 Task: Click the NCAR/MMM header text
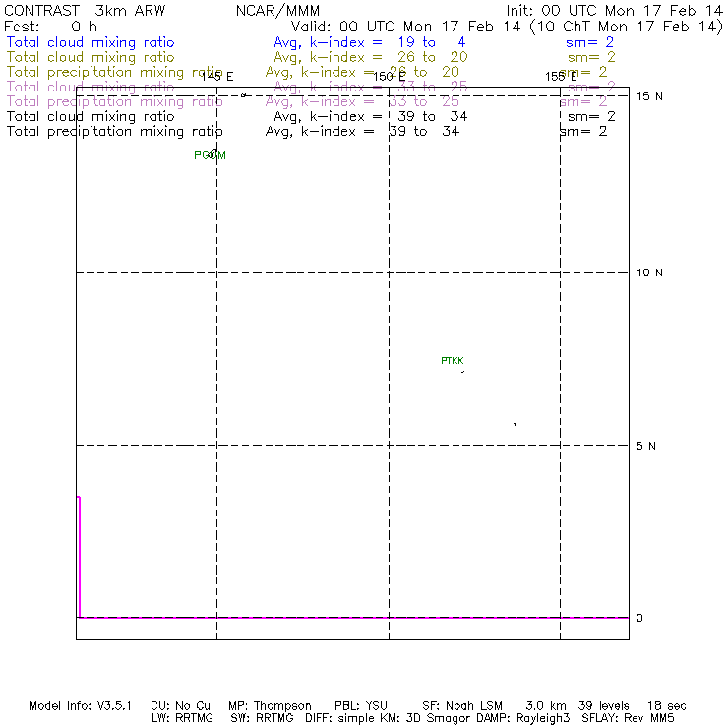[278, 10]
